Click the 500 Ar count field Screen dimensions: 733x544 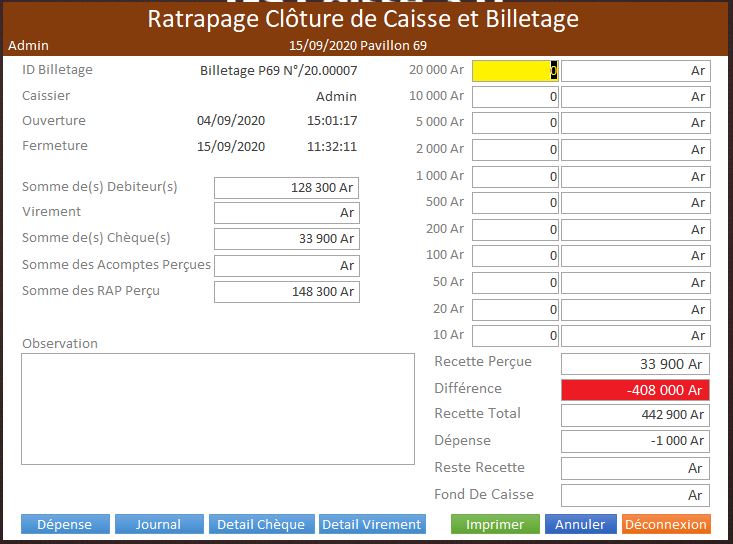(514, 203)
